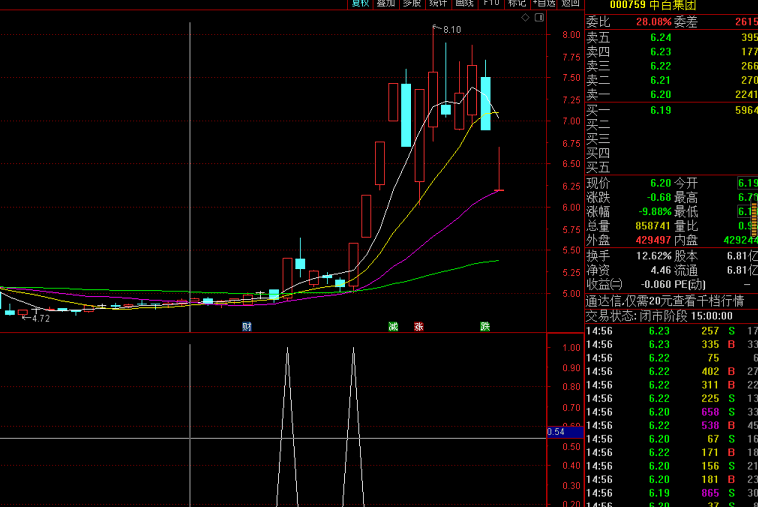Click the 卖四 price 6.23
The height and width of the screenshot is (507, 758).
click(660, 52)
